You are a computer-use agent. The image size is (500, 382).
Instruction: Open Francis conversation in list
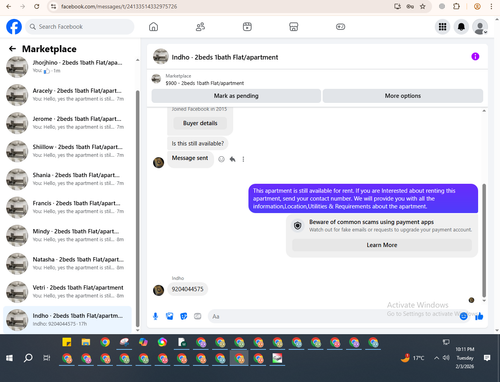pos(68,207)
